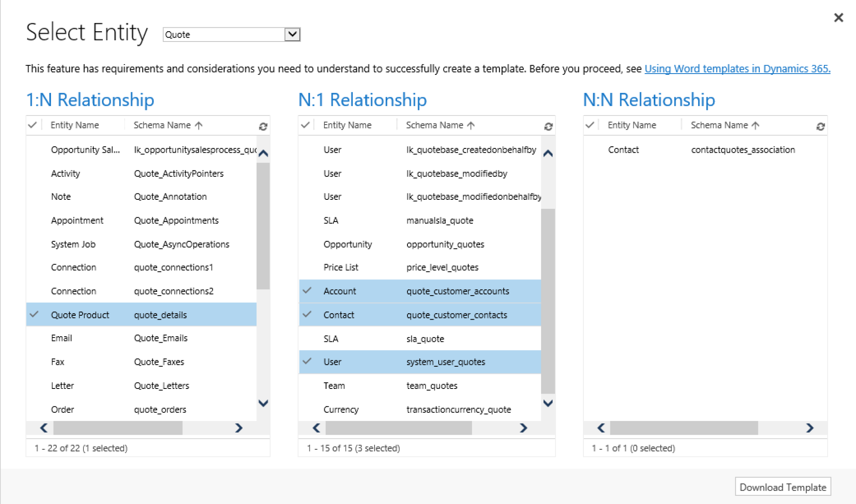This screenshot has width=856, height=504.
Task: Sort N:1 list by Entity Name
Action: 347,125
